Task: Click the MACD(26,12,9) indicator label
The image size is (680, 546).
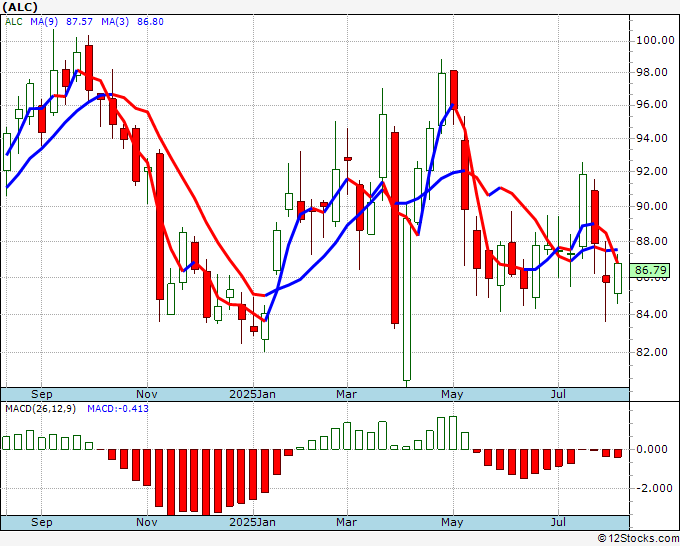Action: coord(40,409)
